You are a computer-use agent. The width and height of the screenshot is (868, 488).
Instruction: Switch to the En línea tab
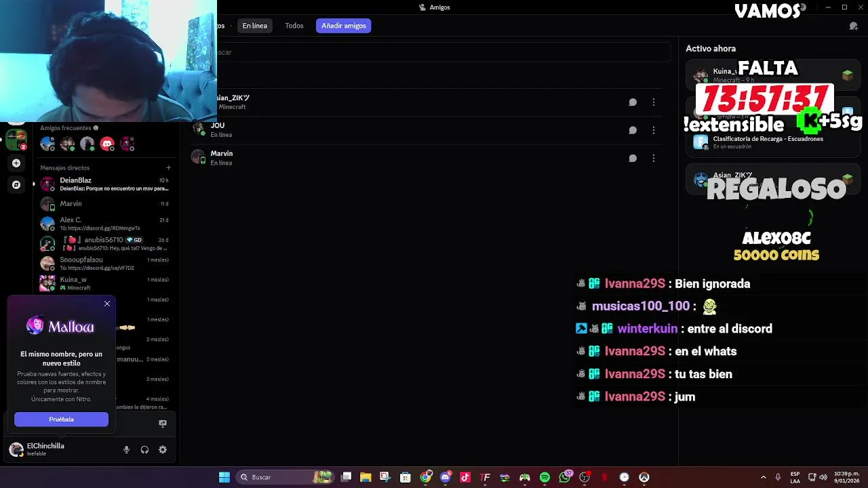click(x=255, y=26)
